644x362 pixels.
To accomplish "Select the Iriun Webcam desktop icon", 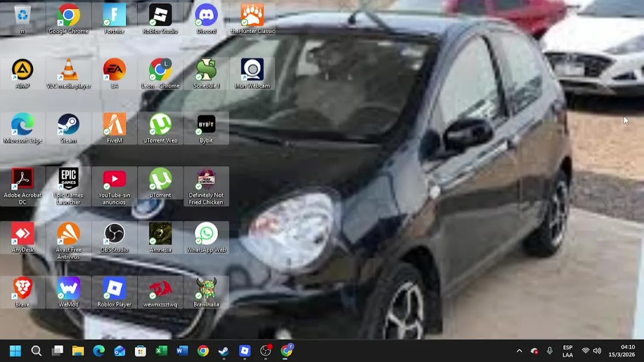I will click(x=252, y=74).
